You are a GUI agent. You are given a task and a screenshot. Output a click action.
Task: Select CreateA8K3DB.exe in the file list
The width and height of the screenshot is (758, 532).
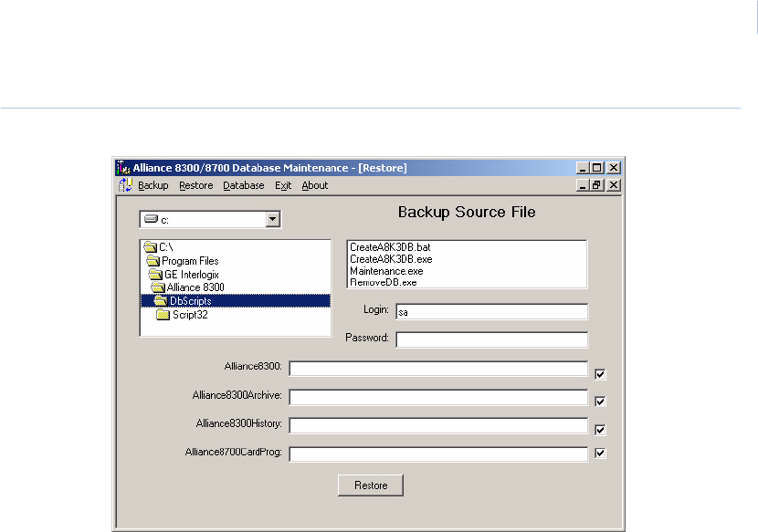[391, 259]
